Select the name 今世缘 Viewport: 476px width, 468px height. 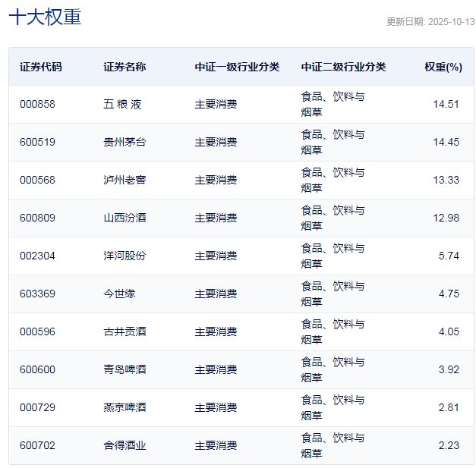coord(119,294)
